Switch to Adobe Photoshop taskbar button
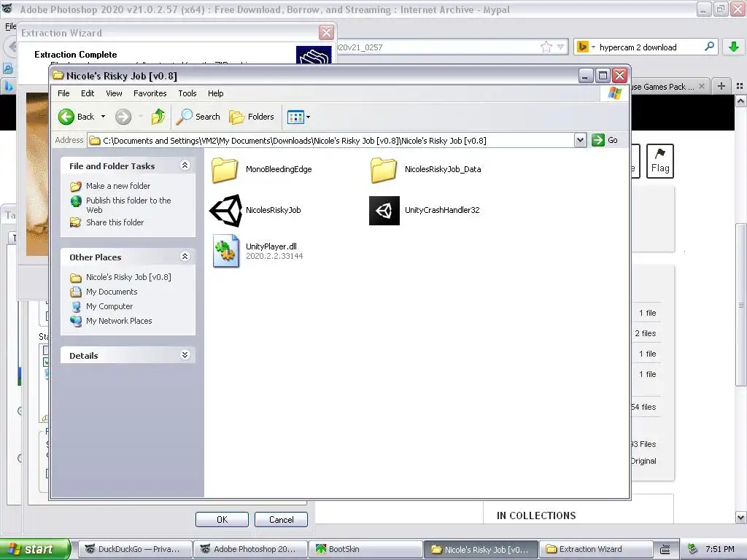This screenshot has height=560, width=747. pos(251,549)
